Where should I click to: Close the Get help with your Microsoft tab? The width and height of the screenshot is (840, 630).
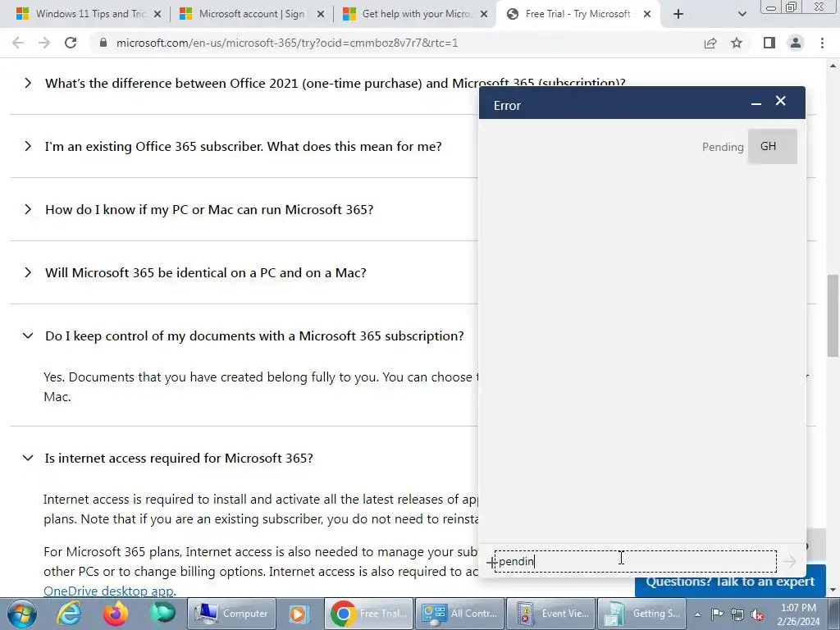pos(484,15)
